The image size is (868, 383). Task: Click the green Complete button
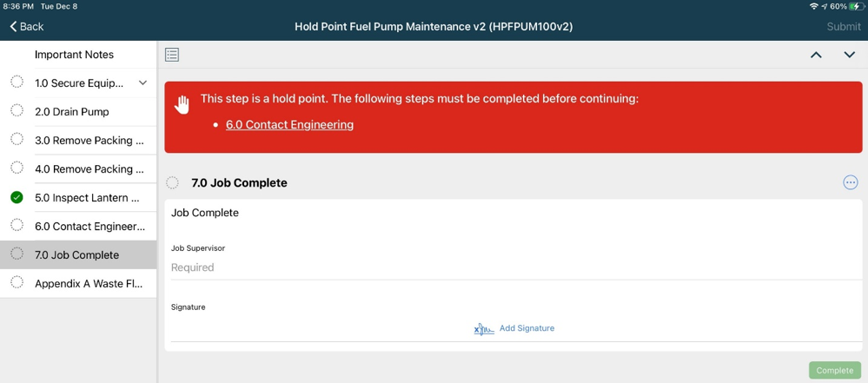click(835, 370)
